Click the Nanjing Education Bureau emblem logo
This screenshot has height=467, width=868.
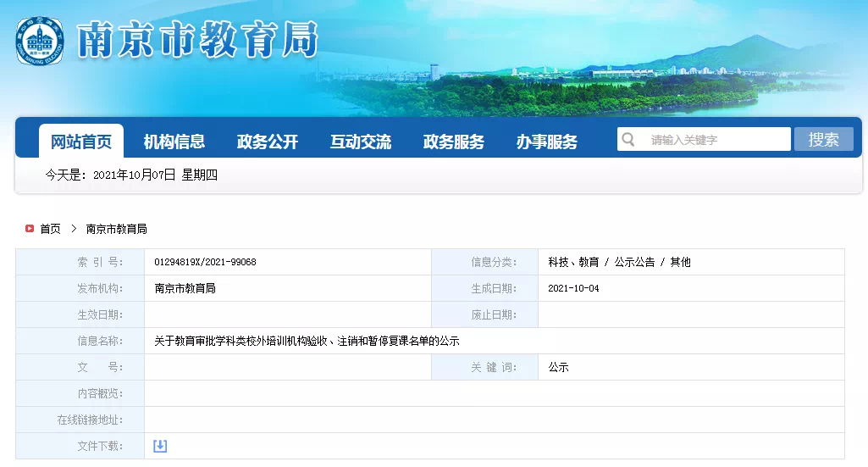pos(40,42)
